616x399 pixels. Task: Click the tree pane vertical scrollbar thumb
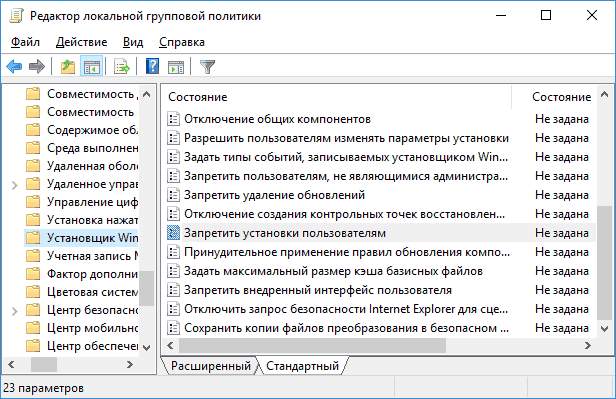(x=147, y=288)
